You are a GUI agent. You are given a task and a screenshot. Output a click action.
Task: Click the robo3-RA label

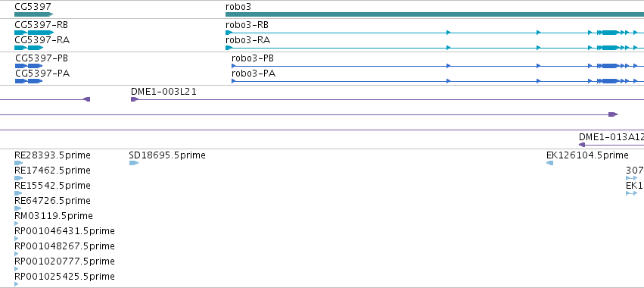(x=247, y=40)
